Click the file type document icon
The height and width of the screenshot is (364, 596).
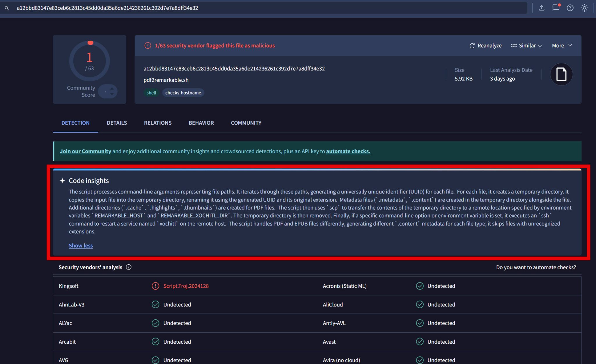(561, 74)
